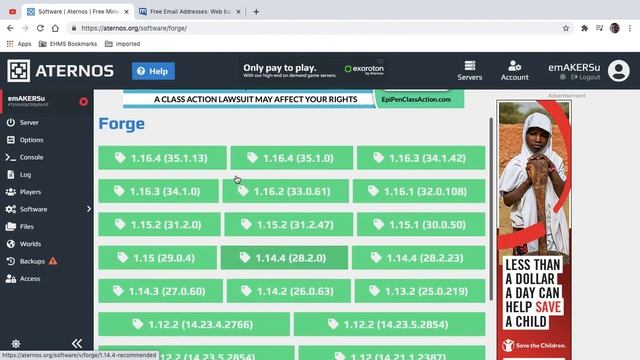Select Forge version 1.12.2 (14.23.4.2766)
This screenshot has width=640, height=360.
coord(194,324)
